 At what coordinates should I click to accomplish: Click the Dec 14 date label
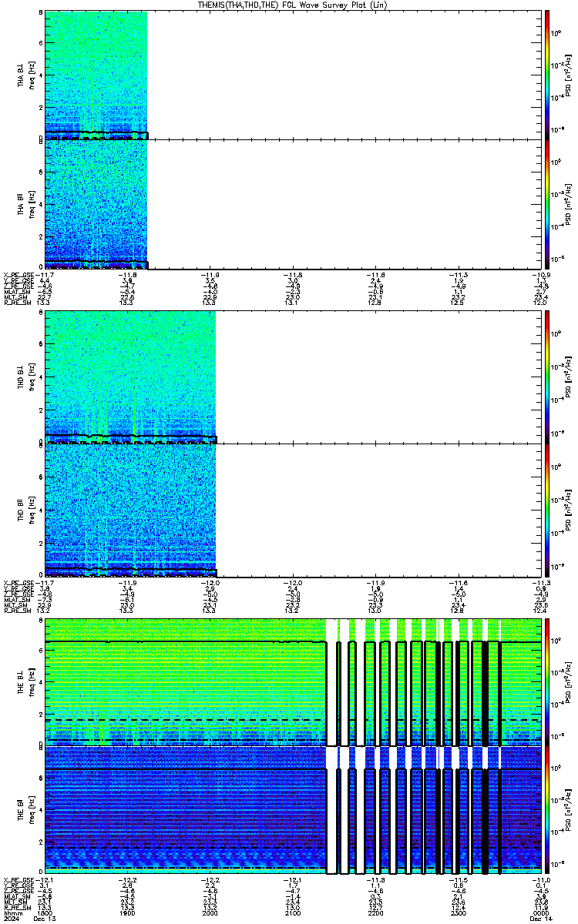[x=541, y=919]
